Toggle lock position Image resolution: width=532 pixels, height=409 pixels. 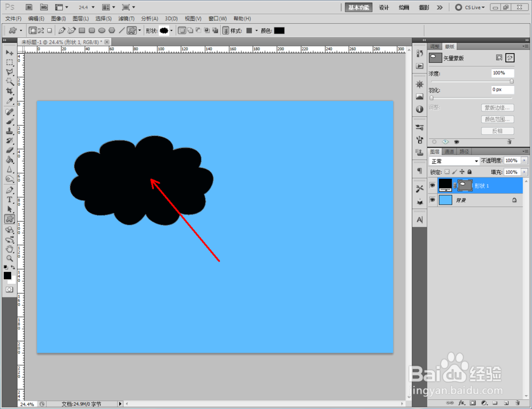[462, 172]
